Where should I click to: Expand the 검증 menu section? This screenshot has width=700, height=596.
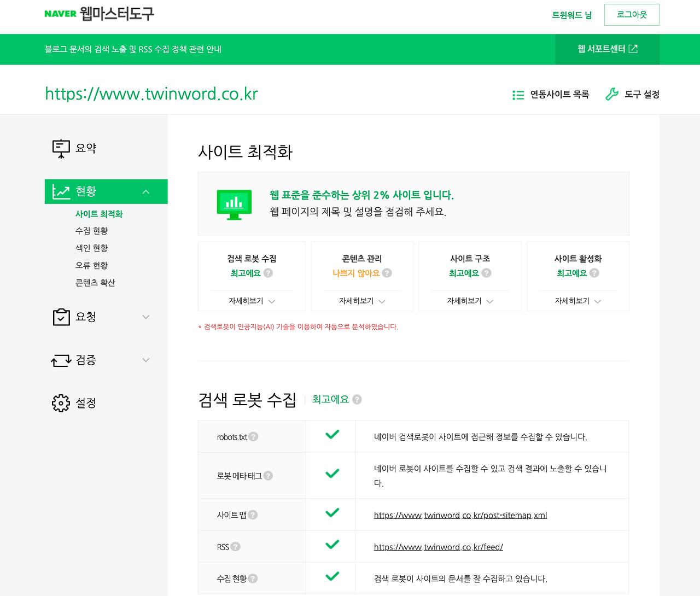click(145, 360)
